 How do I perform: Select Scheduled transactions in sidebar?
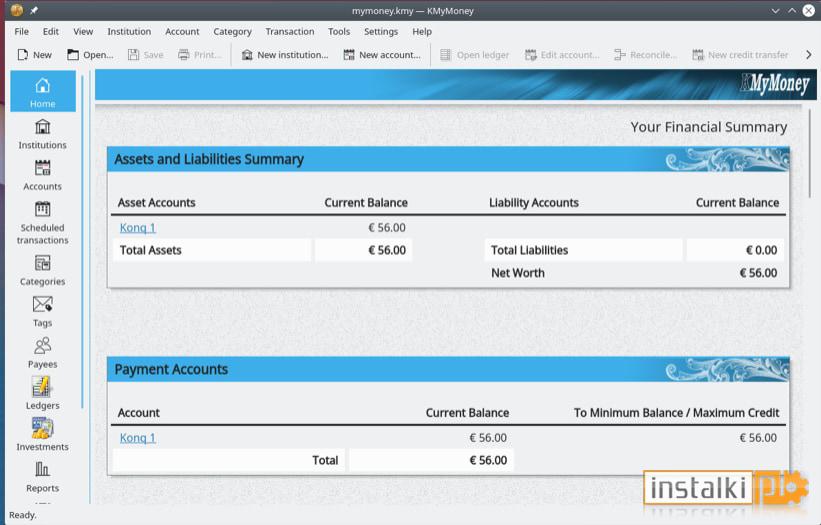(x=42, y=223)
